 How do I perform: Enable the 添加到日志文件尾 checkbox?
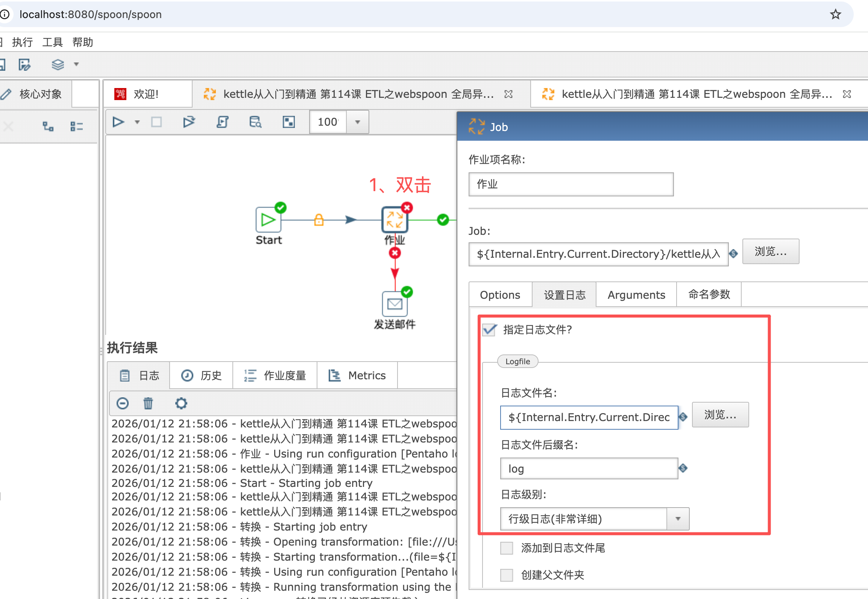pyautogui.click(x=506, y=548)
